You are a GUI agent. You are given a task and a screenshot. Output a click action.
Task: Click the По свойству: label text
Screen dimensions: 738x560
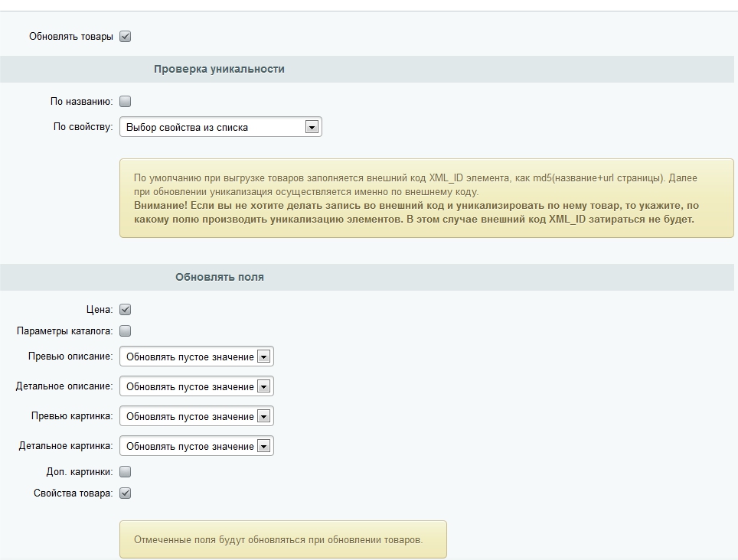click(83, 127)
